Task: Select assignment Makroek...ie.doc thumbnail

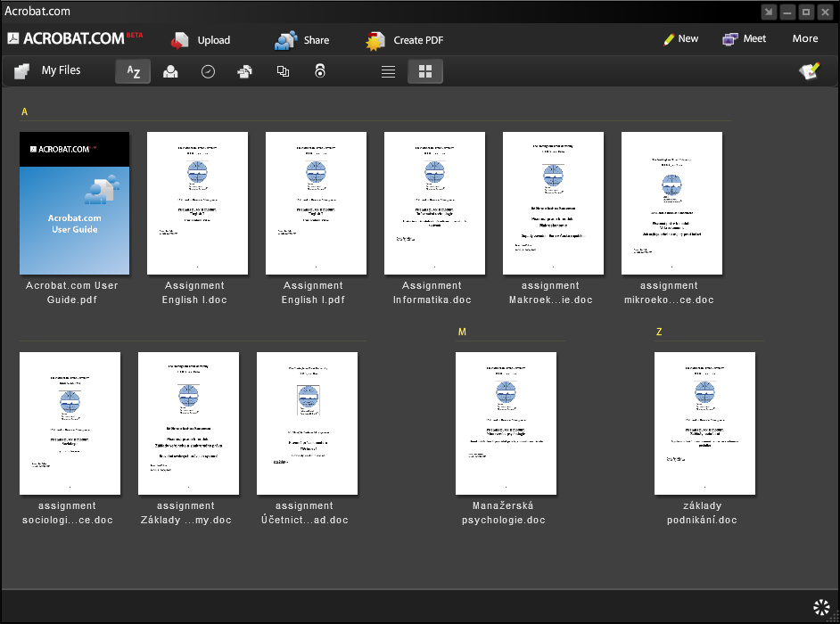Action: click(554, 203)
